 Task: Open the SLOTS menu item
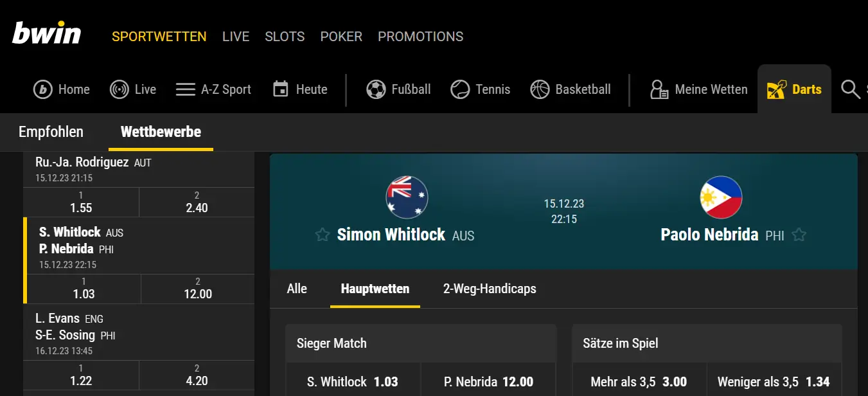click(x=285, y=37)
